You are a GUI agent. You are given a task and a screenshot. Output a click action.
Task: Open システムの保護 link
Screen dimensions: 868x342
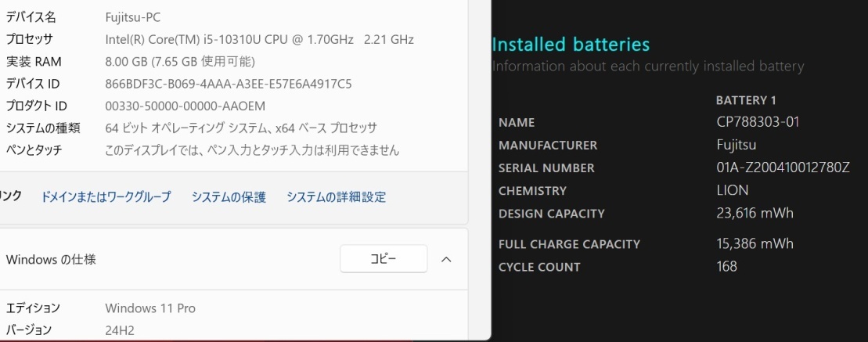(x=229, y=197)
